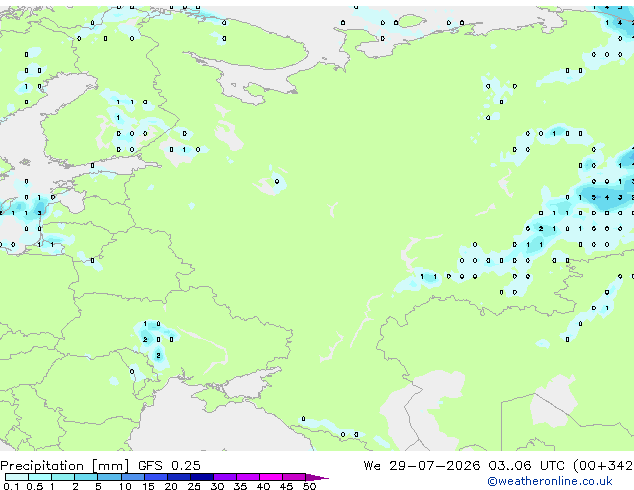
Task: Click the '03..06 UTC' time text
Action: (x=526, y=466)
